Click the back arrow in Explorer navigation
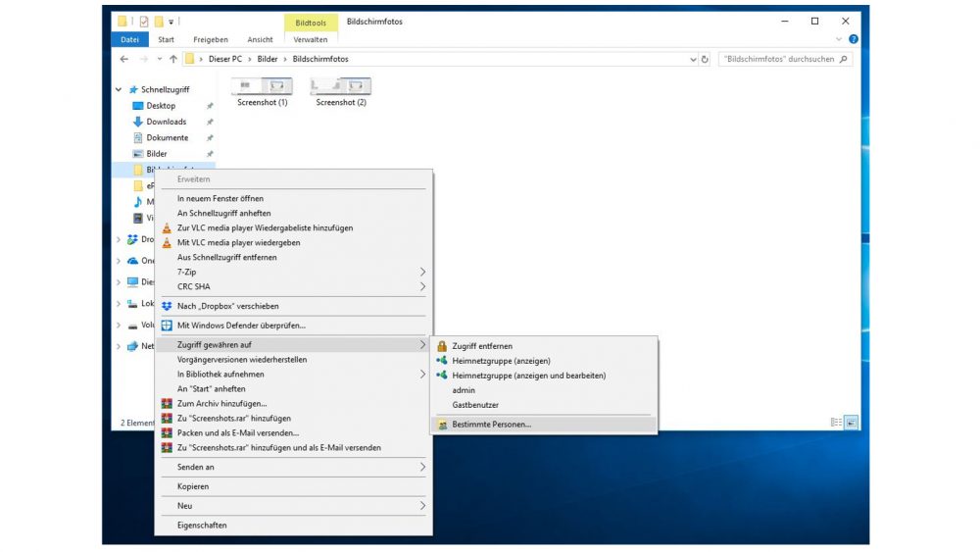 (x=124, y=60)
